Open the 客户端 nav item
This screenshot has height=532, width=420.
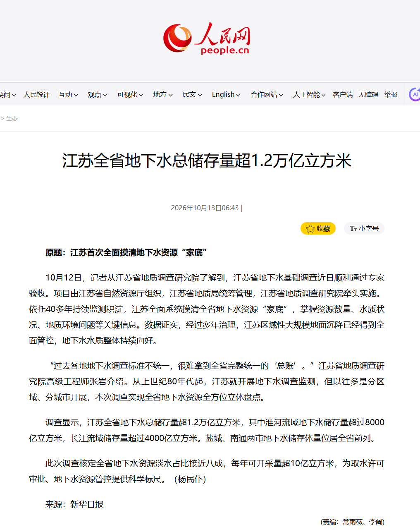(343, 95)
